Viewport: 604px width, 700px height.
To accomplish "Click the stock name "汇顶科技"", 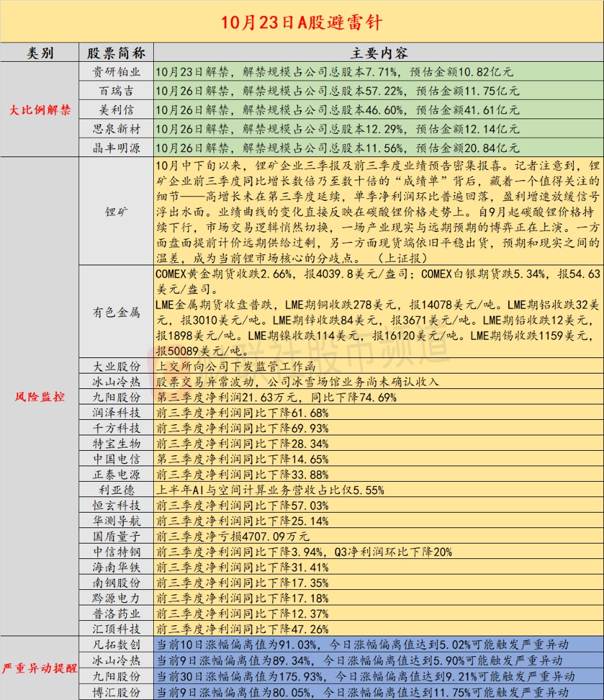I will 116,629.
